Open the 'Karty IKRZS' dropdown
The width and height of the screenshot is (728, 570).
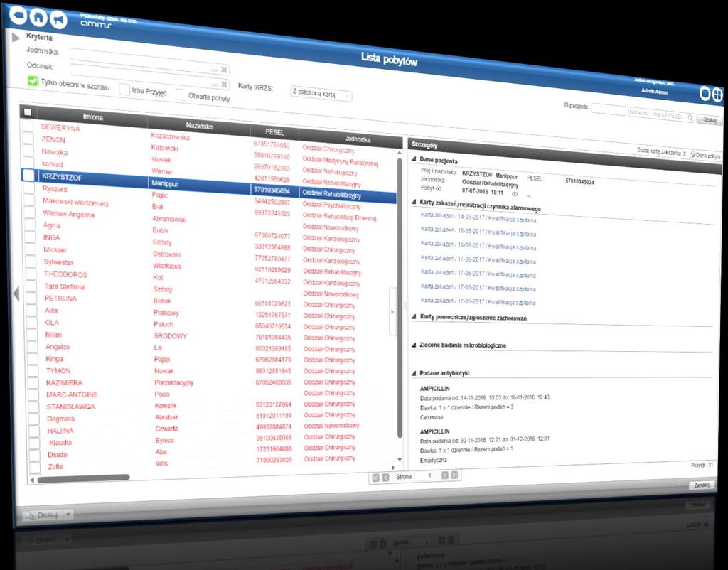[x=321, y=94]
